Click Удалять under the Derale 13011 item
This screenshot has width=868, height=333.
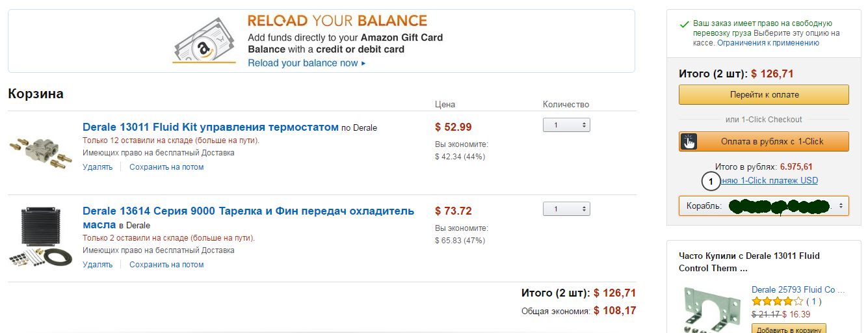coord(98,167)
